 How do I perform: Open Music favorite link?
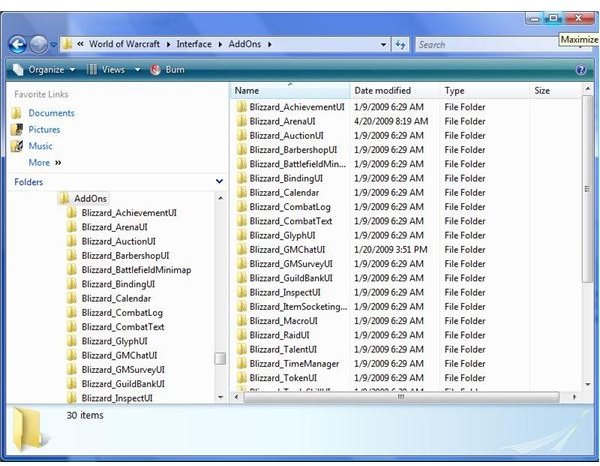click(40, 146)
